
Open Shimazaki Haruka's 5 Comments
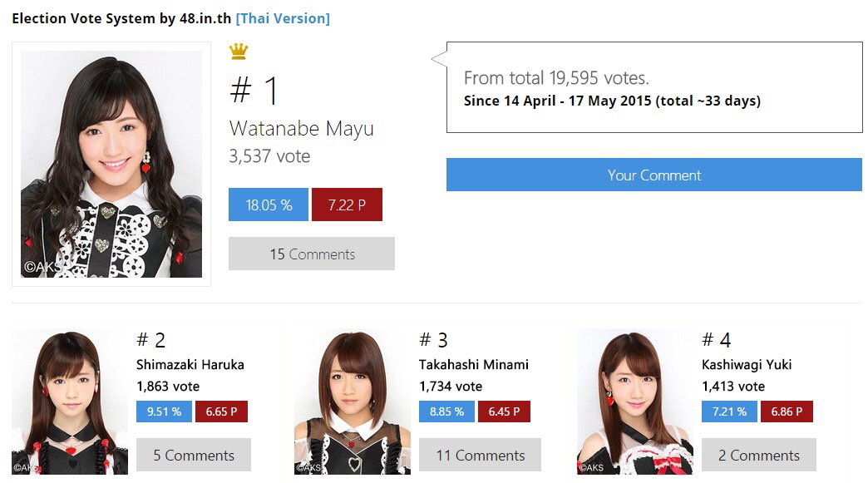pyautogui.click(x=194, y=455)
